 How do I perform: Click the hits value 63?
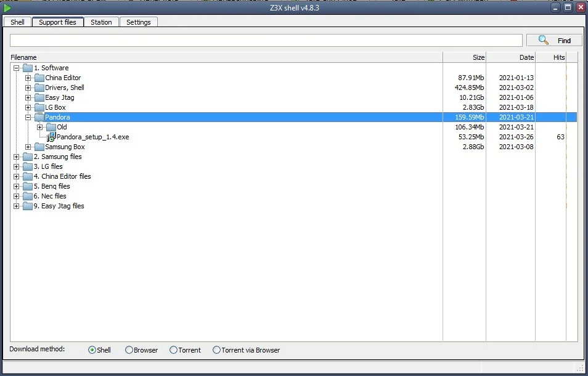coord(561,137)
